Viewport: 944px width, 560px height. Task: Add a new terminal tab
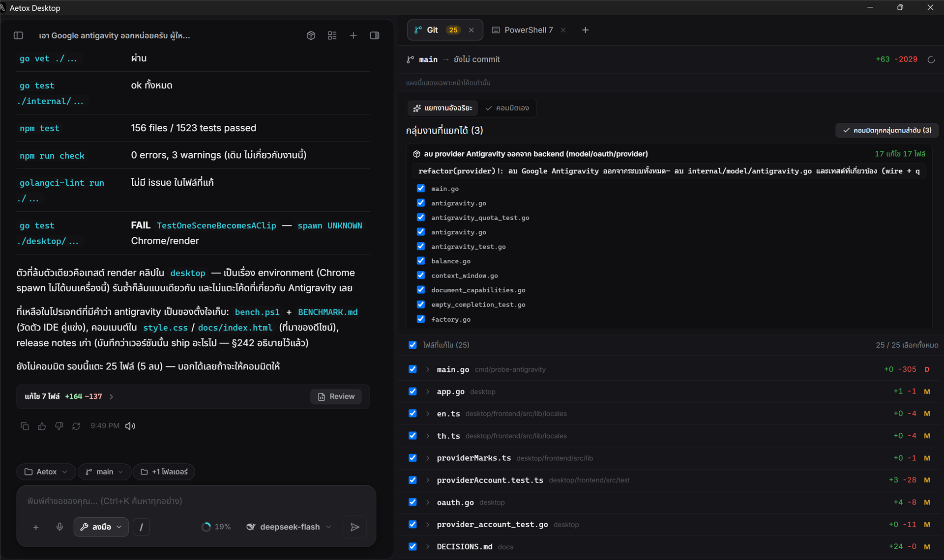(x=586, y=30)
